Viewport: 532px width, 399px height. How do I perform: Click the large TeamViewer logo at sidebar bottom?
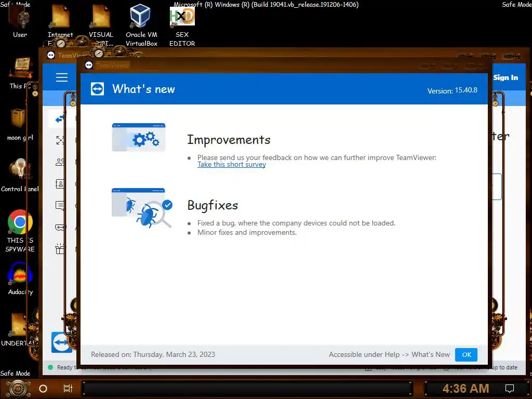coord(61,342)
